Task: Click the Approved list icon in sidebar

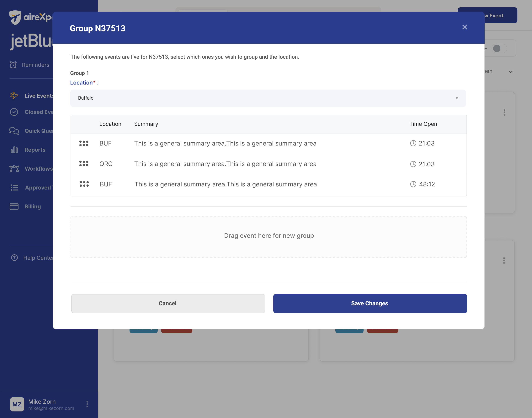Action: click(x=14, y=188)
